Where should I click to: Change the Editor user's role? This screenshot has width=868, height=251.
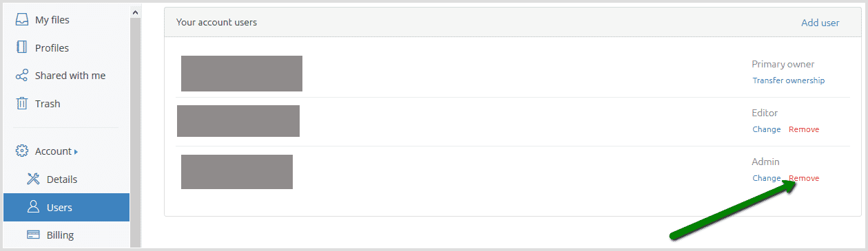tap(766, 129)
